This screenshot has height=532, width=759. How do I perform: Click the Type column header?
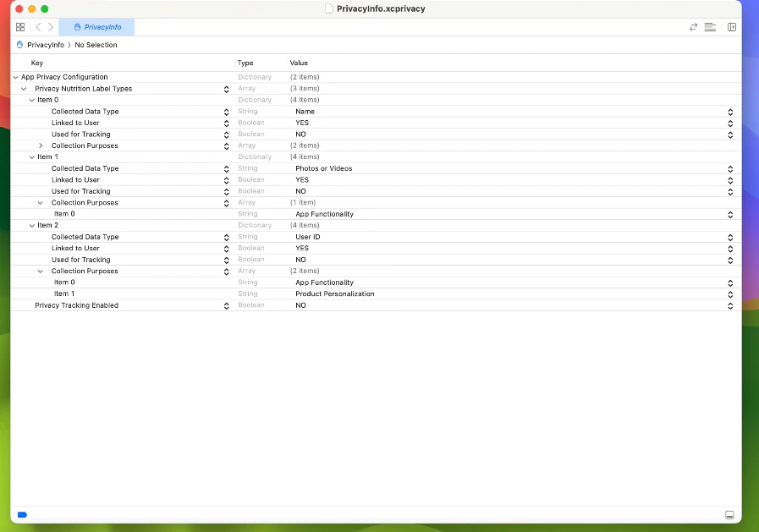tap(245, 63)
